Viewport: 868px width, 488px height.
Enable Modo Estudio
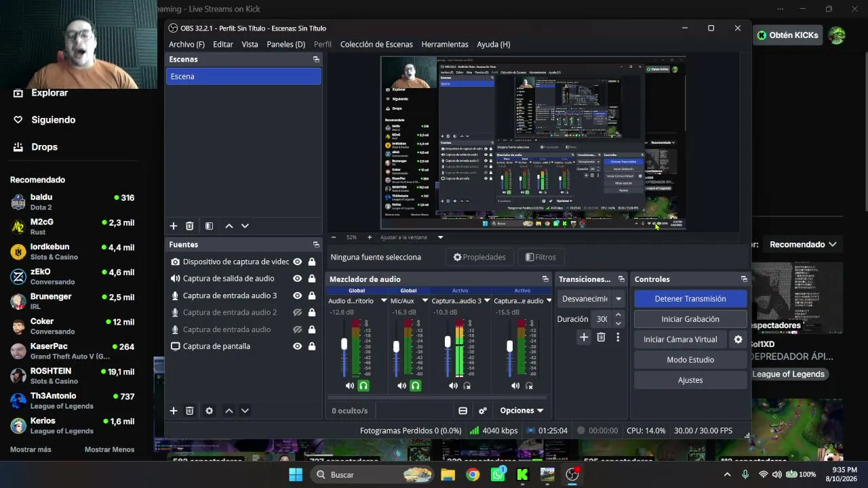pos(690,360)
